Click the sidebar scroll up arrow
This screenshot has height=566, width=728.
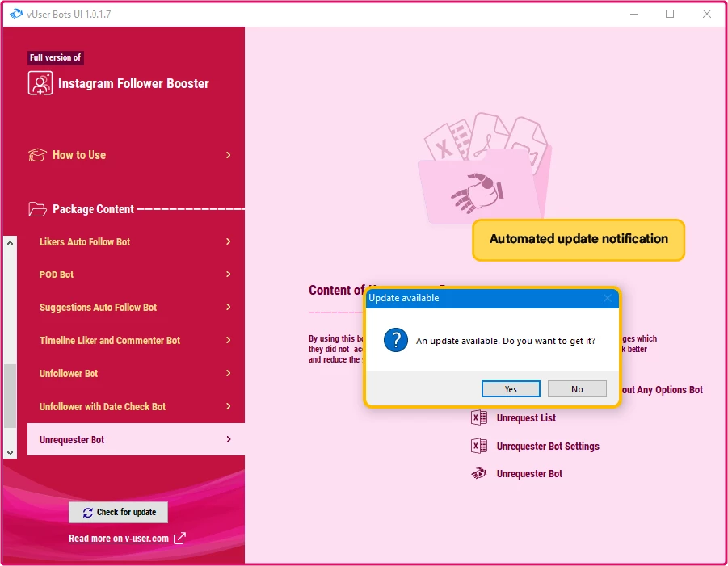click(x=11, y=243)
